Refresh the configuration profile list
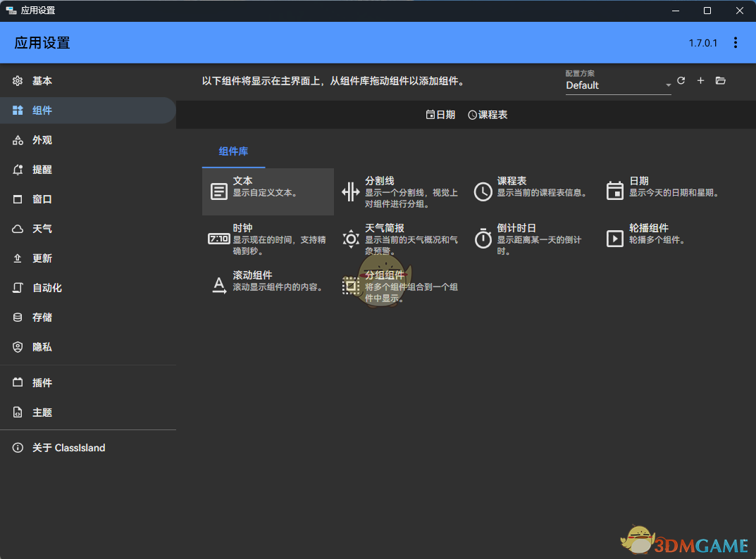This screenshot has height=559, width=756. (x=681, y=80)
